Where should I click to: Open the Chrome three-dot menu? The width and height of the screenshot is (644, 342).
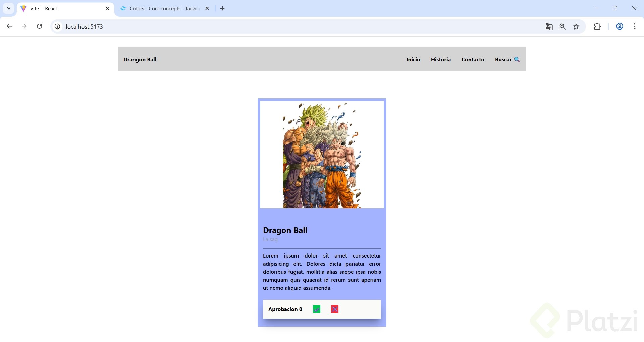635,26
